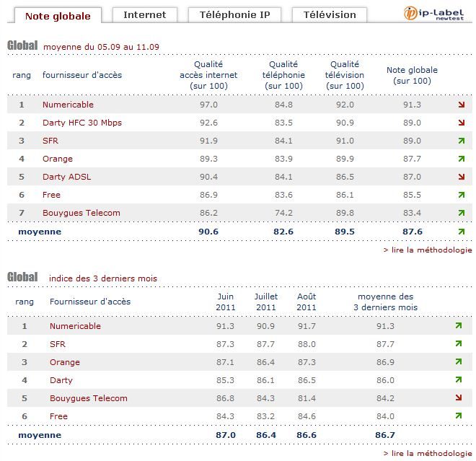Image resolution: width=476 pixels, height=461 pixels.
Task: Click the green trend arrow for Free in the weekly table
Action: click(461, 195)
